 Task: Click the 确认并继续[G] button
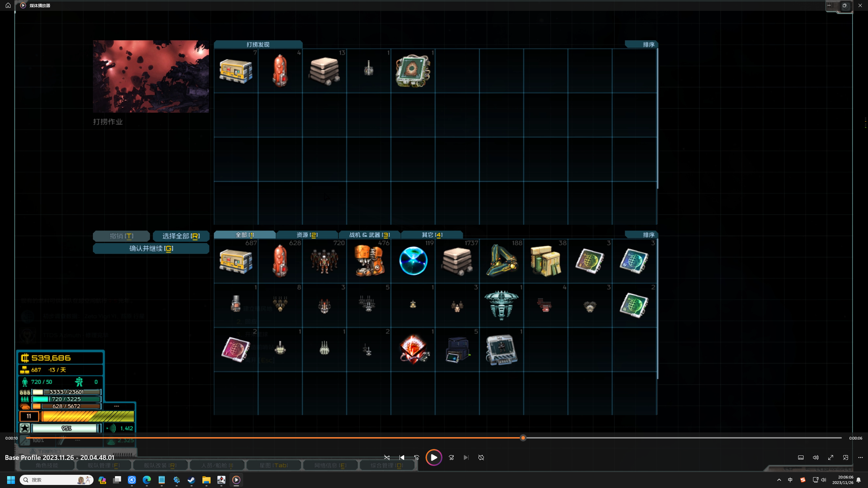151,248
